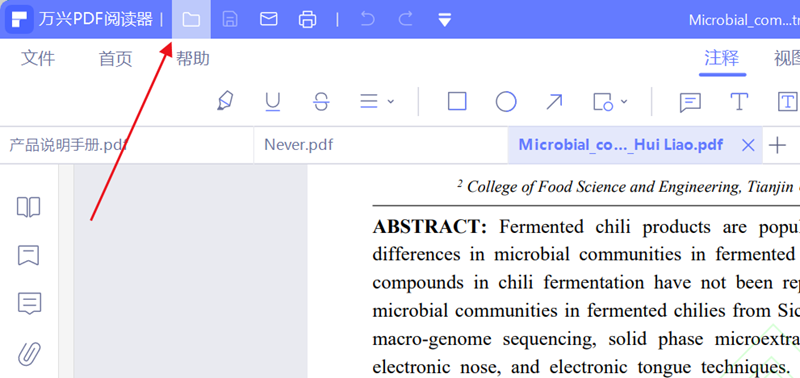Select the circle shape tool
Viewport: 800px width, 378px height.
(506, 102)
